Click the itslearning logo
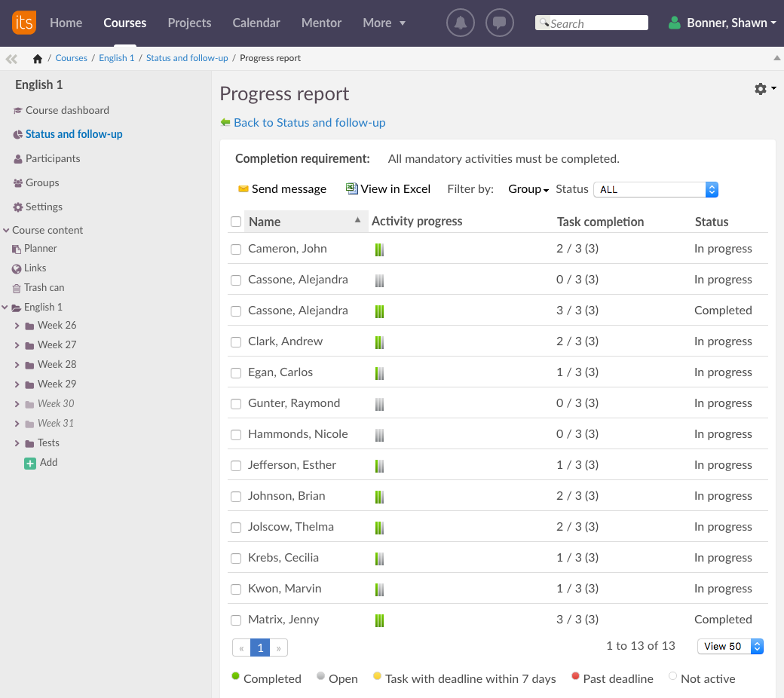This screenshot has height=698, width=784. (x=24, y=23)
